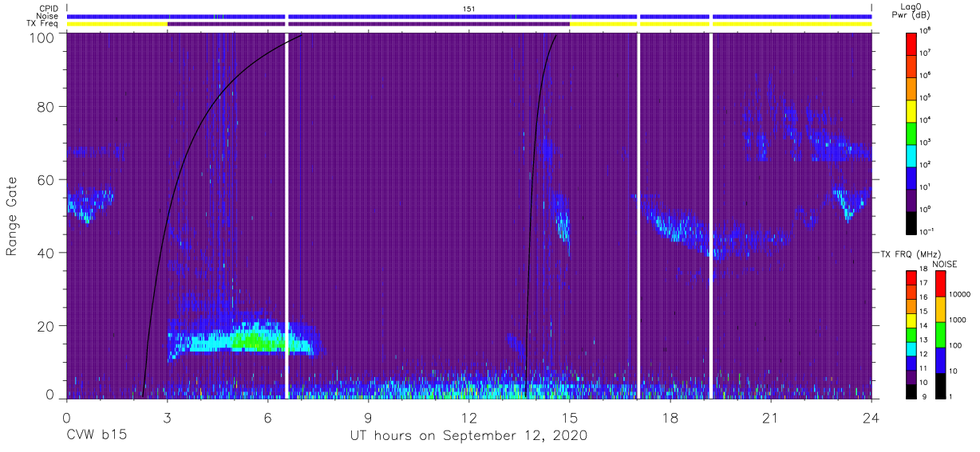Image resolution: width=980 pixels, height=452 pixels.
Task: Select the 100 tick on Range Gate axis
Action: point(41,37)
